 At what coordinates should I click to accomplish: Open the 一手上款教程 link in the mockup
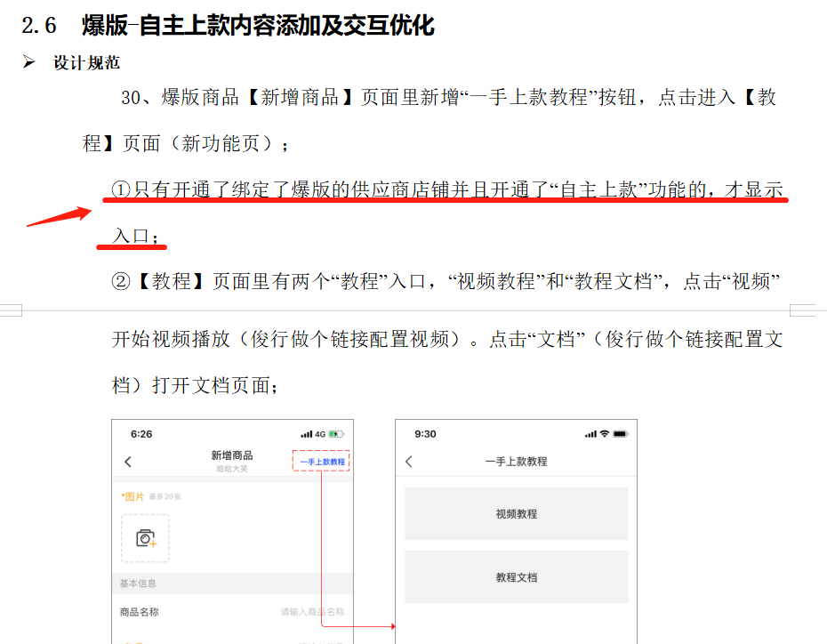click(322, 462)
